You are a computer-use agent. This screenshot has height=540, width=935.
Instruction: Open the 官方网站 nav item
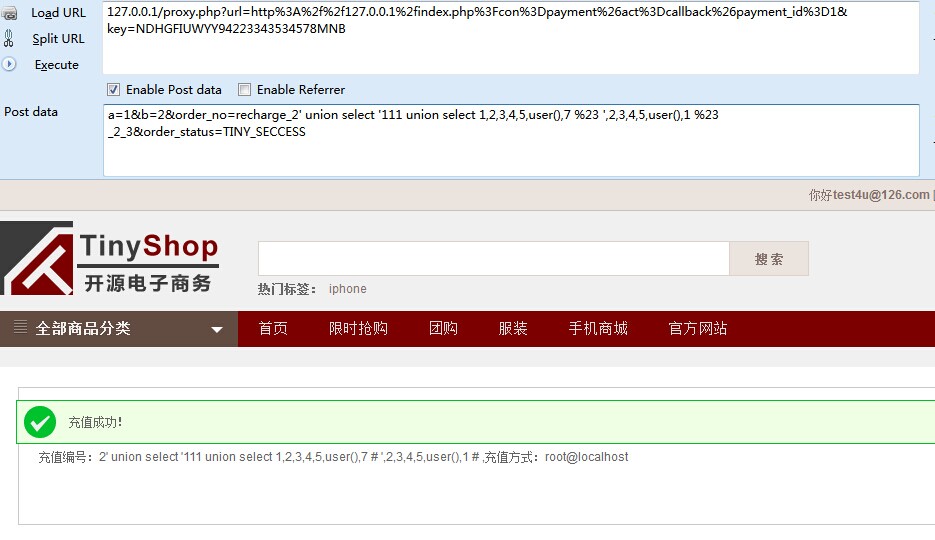tap(698, 328)
